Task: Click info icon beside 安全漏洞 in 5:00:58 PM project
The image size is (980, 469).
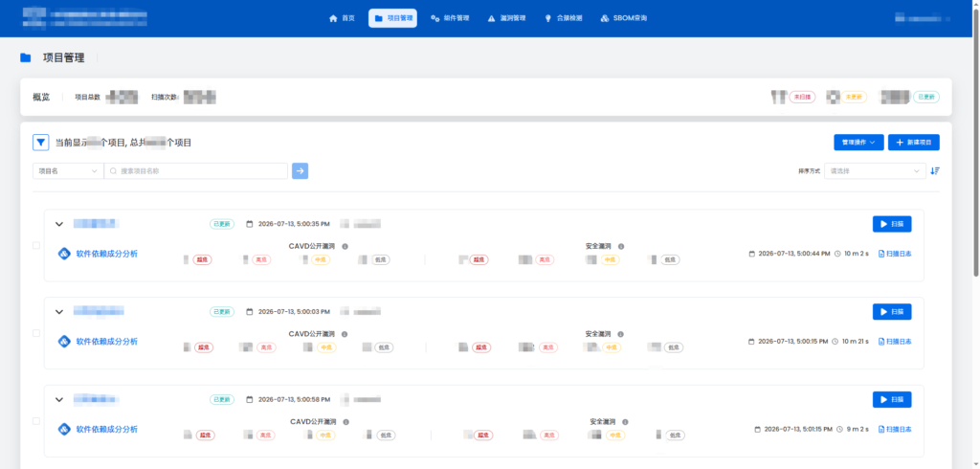Action: pos(625,421)
